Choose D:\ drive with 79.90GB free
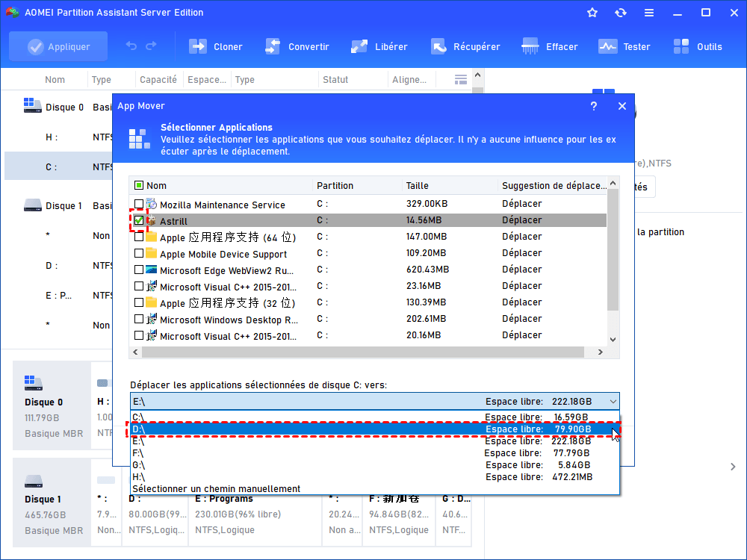Image resolution: width=747 pixels, height=560 pixels. click(x=375, y=429)
